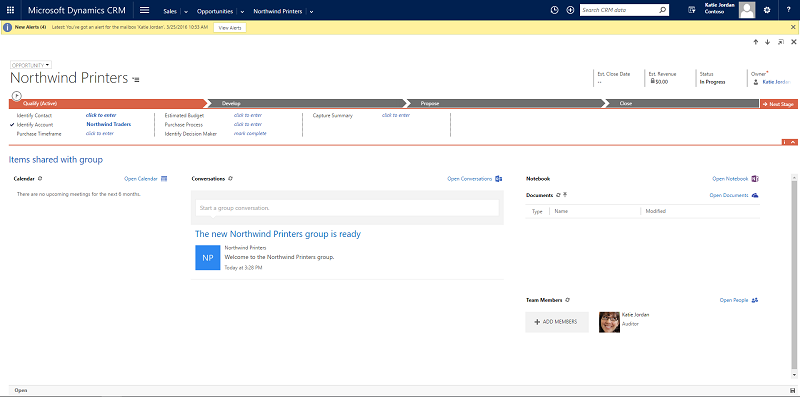This screenshot has width=800, height=397.
Task: Expand the Sales menu dropdown arrow
Action: (x=186, y=11)
